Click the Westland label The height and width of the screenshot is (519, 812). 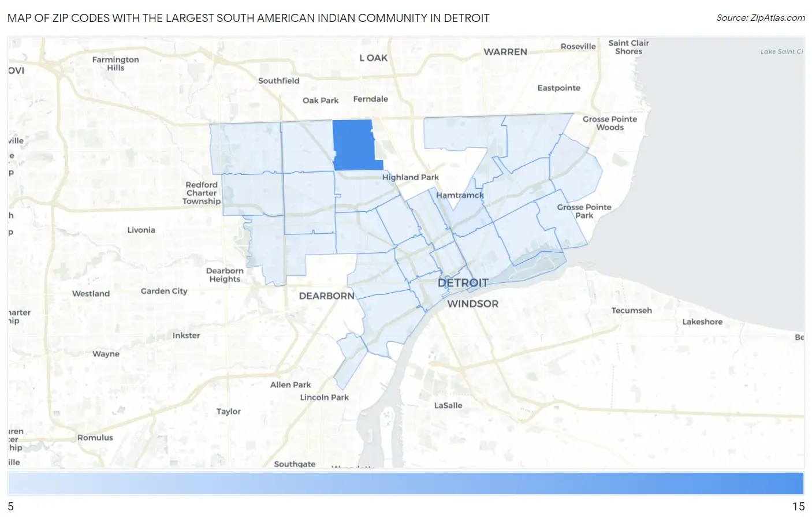click(x=91, y=293)
